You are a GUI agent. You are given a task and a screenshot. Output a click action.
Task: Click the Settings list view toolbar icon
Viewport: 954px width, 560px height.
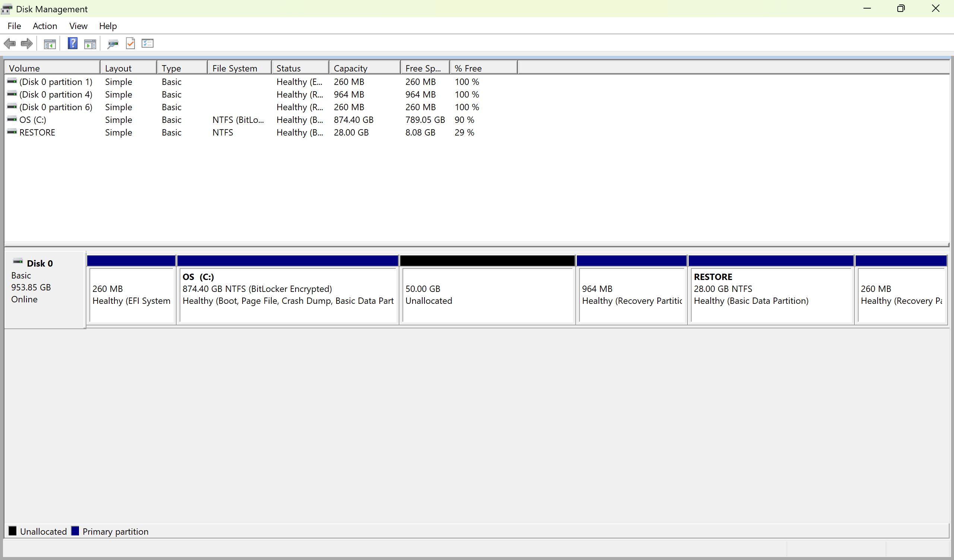coord(147,44)
